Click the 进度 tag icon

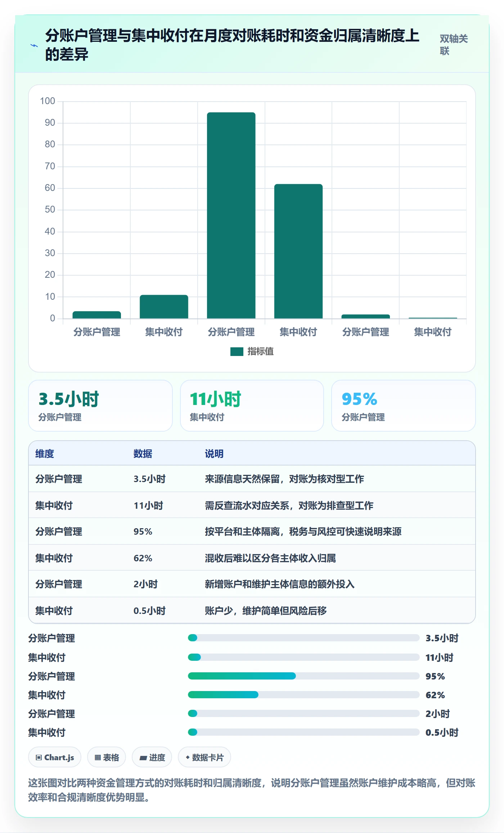143,758
